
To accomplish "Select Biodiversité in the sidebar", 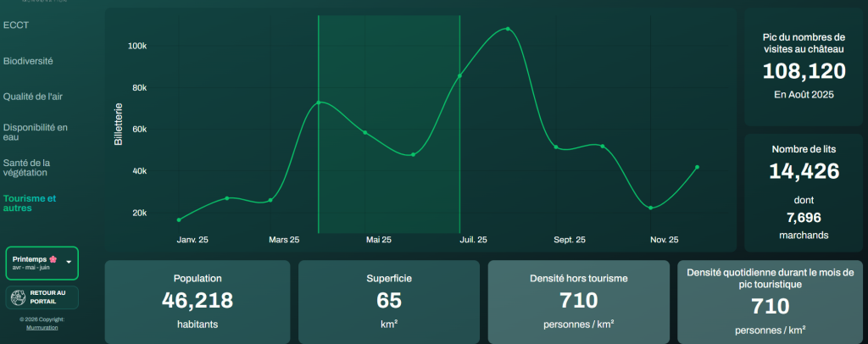I will pos(28,61).
